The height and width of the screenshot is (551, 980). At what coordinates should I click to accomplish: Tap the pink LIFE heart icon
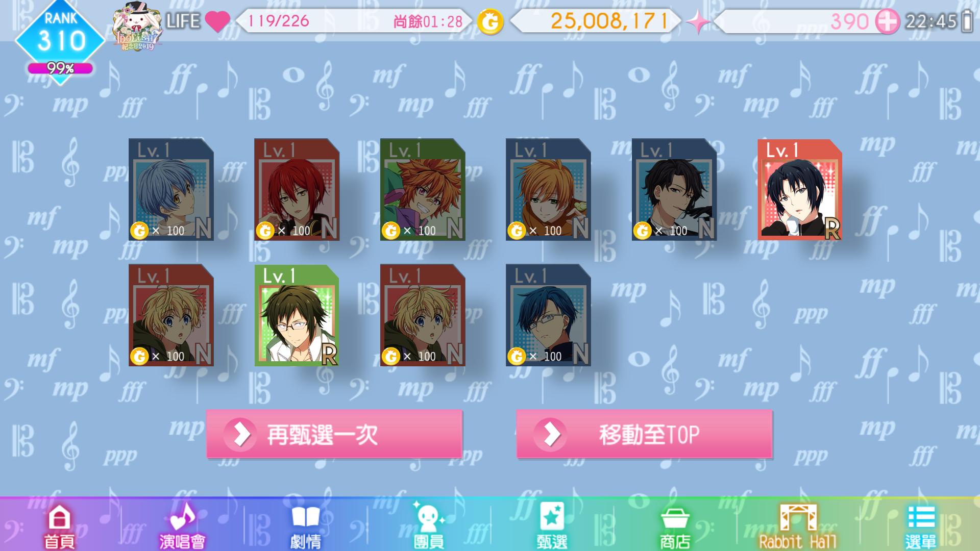tap(217, 21)
